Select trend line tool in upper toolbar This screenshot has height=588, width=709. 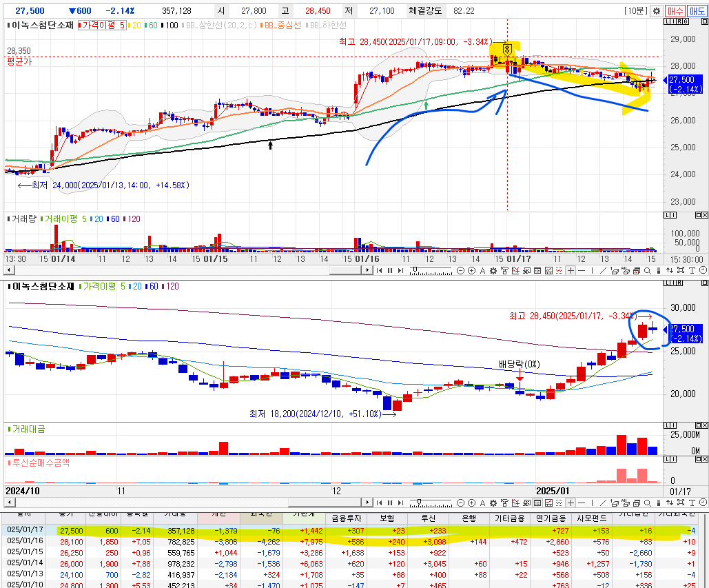click(x=603, y=270)
